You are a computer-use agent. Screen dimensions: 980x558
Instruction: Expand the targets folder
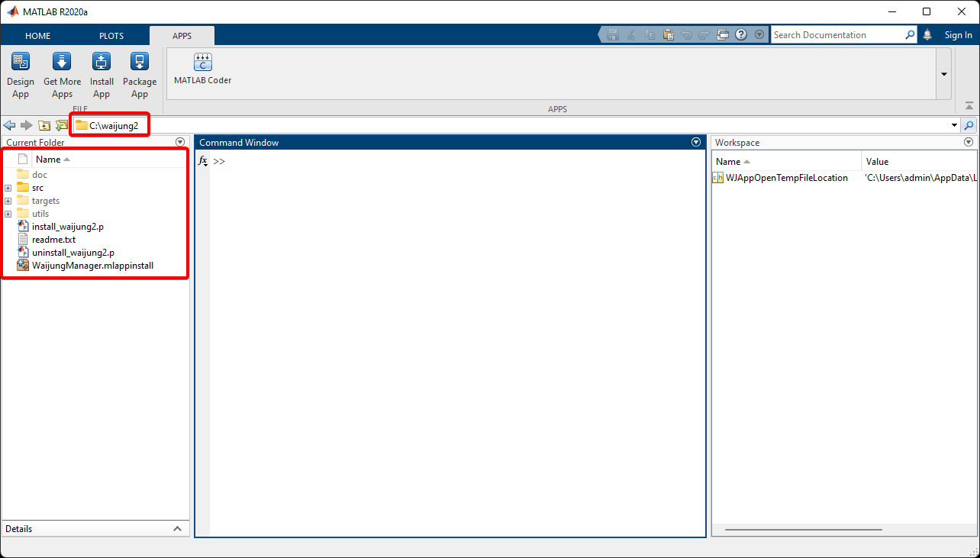[x=8, y=201]
